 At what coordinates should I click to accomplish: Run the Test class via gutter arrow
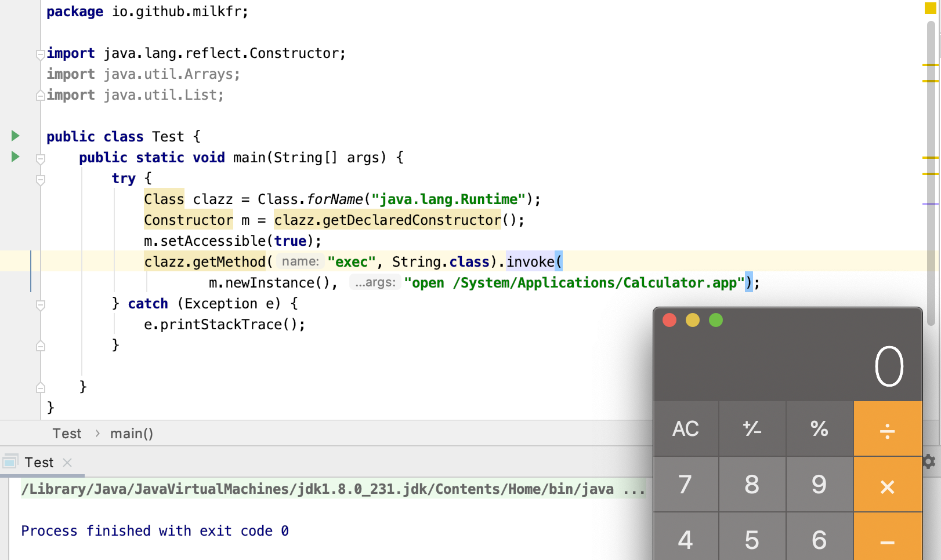(16, 136)
